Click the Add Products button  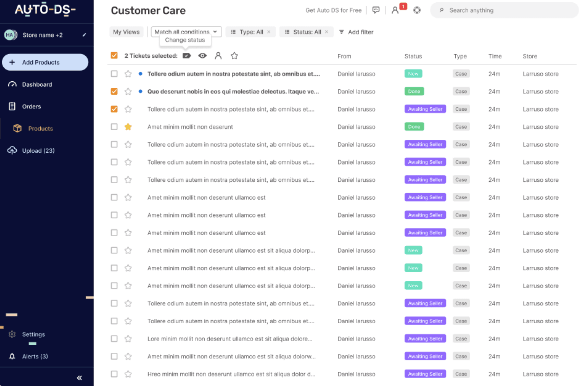[45, 62]
